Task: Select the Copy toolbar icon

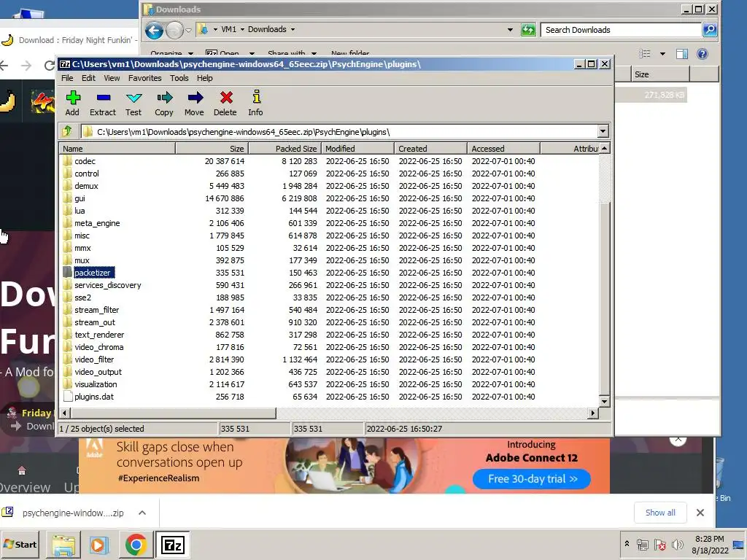Action: [x=164, y=104]
